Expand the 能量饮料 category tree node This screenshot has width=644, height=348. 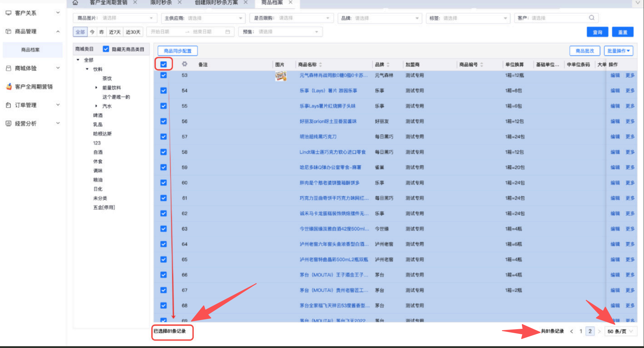click(96, 88)
